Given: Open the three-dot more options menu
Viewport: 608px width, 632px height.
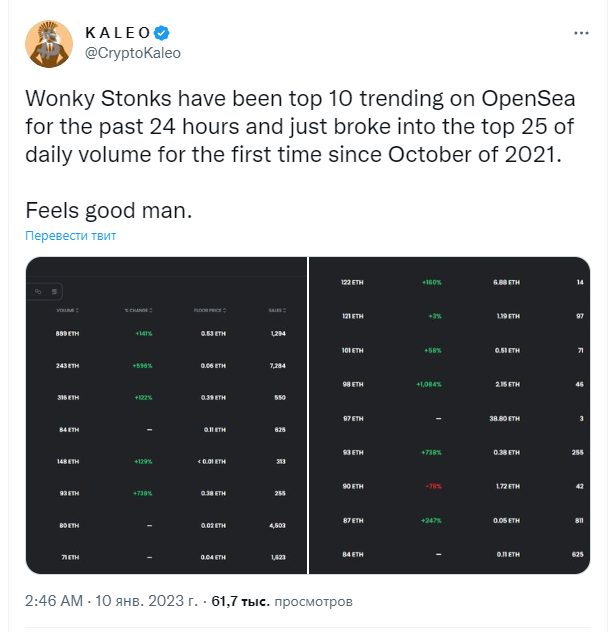Looking at the screenshot, I should 581,33.
